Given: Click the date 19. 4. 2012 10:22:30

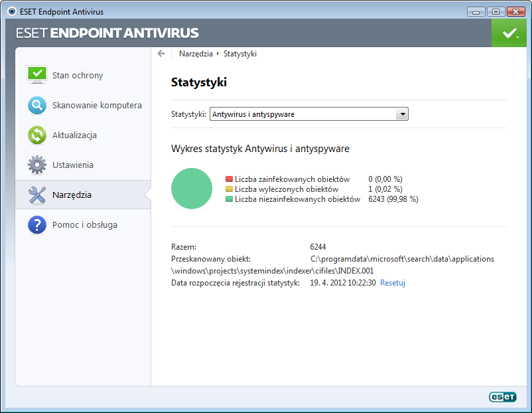Looking at the screenshot, I should coord(343,283).
